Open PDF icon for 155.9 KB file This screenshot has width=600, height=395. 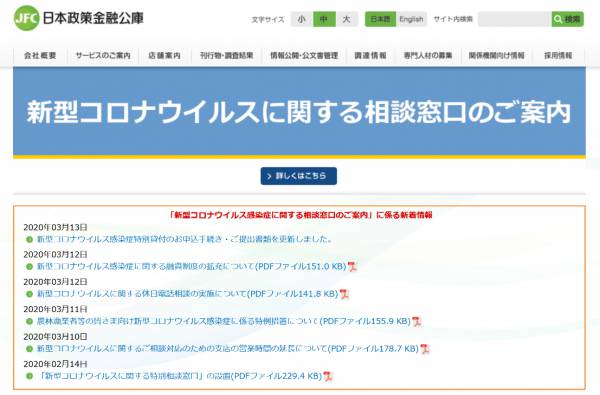[416, 322]
